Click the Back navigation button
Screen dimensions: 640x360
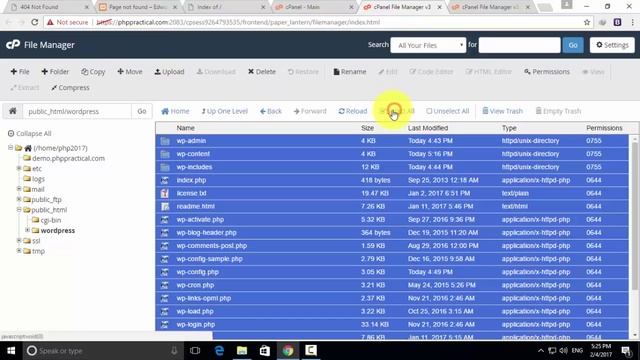tap(271, 111)
